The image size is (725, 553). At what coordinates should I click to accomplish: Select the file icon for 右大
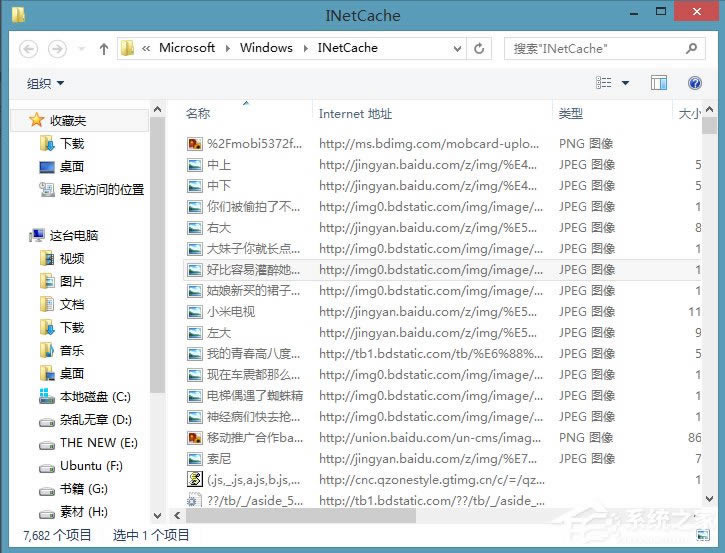click(195, 228)
